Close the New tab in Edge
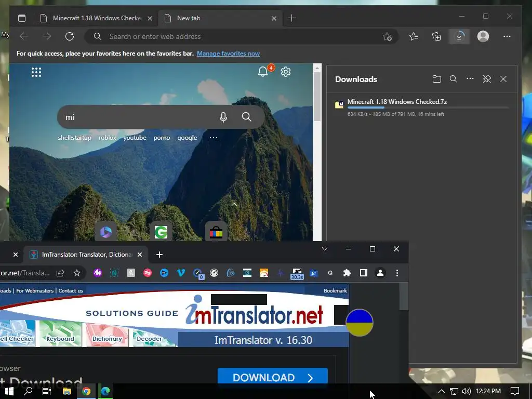This screenshot has height=399, width=532. point(274,18)
